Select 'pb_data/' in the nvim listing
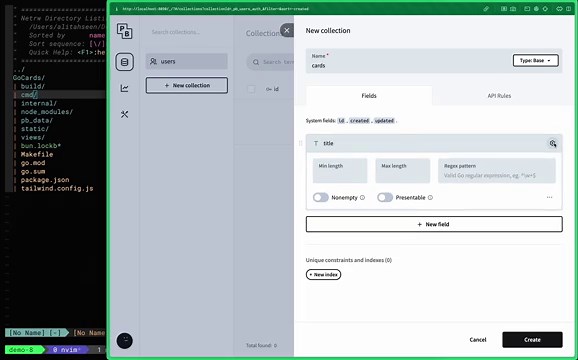 click(x=37, y=120)
